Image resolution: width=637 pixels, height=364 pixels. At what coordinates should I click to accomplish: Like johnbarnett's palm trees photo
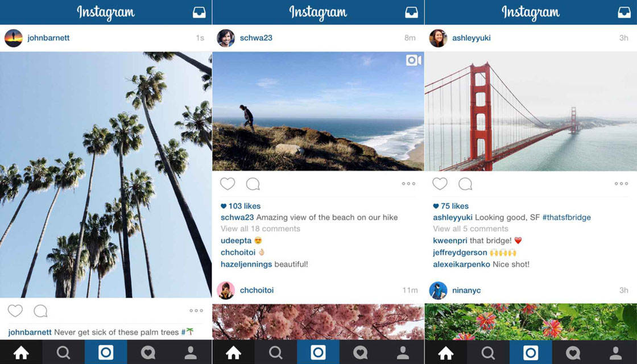tap(15, 311)
